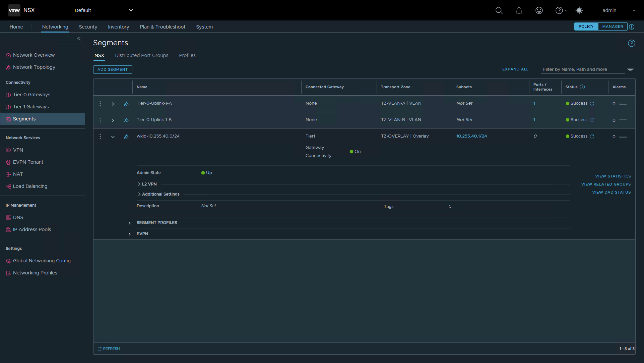The height and width of the screenshot is (363, 644).
Task: Click the segment icon of wkld-10.255.40.0/24
Action: [x=126, y=137]
